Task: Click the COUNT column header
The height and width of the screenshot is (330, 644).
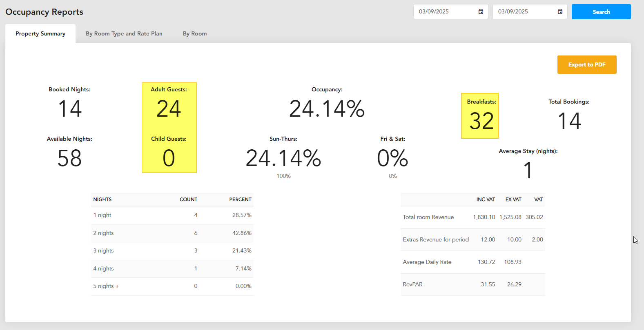Action: click(x=188, y=199)
